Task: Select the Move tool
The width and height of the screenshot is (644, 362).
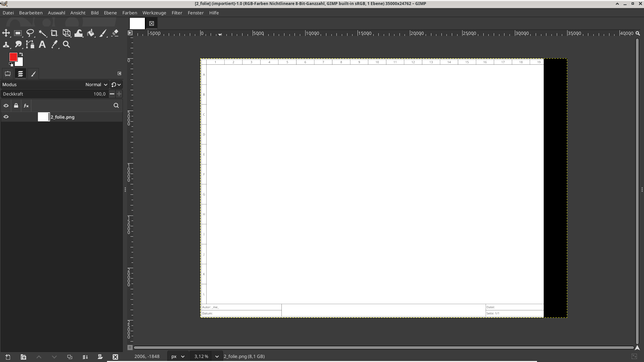Action: point(6,33)
